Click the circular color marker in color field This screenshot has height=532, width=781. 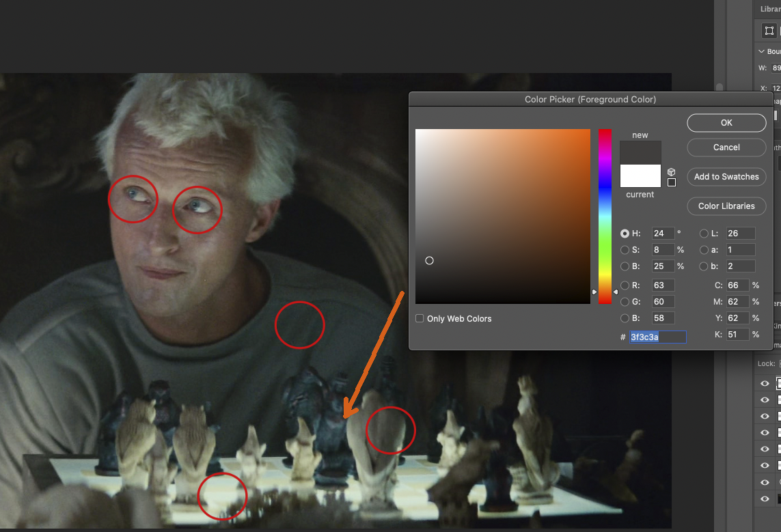click(429, 261)
